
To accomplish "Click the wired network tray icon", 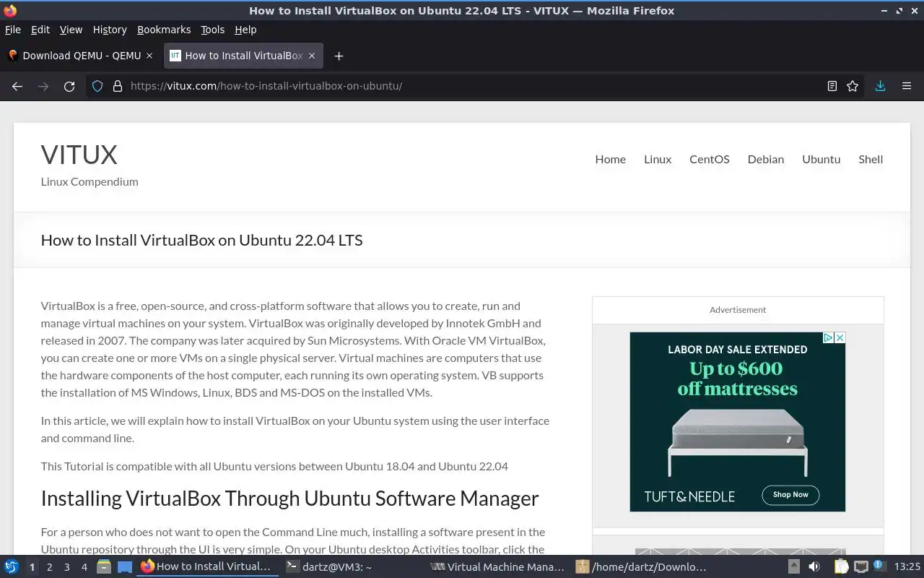I will point(860,567).
